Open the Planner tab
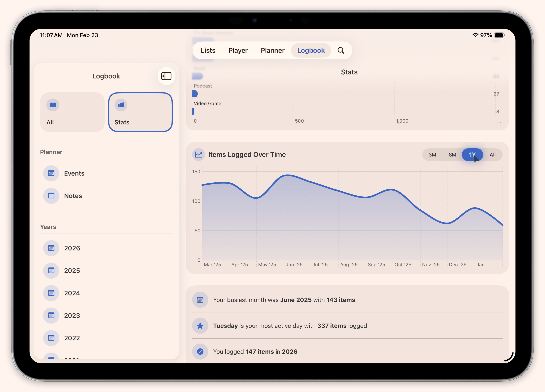 point(272,50)
